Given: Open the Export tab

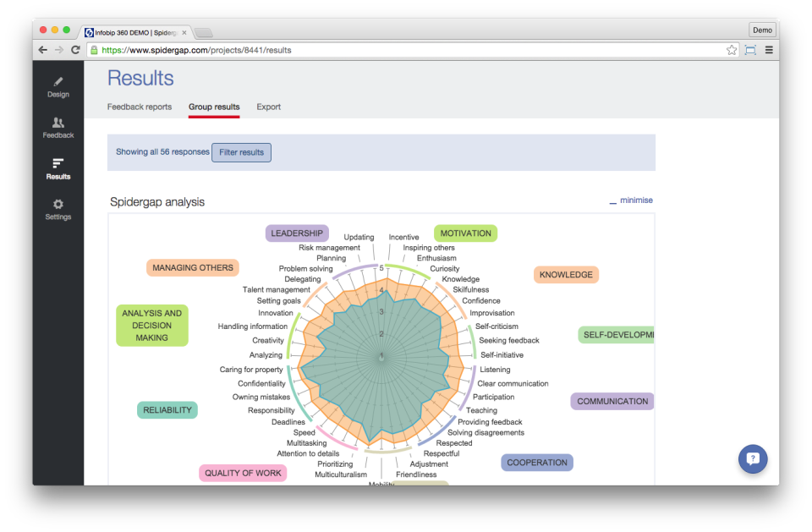Looking at the screenshot, I should pos(269,107).
